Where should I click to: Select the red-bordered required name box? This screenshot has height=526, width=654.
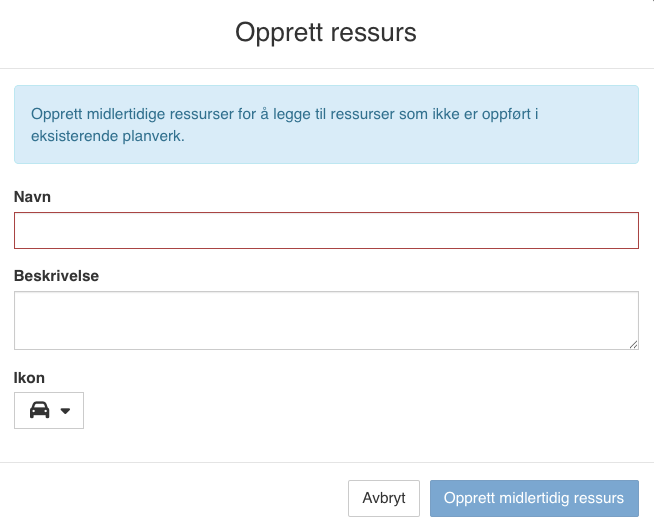326,230
